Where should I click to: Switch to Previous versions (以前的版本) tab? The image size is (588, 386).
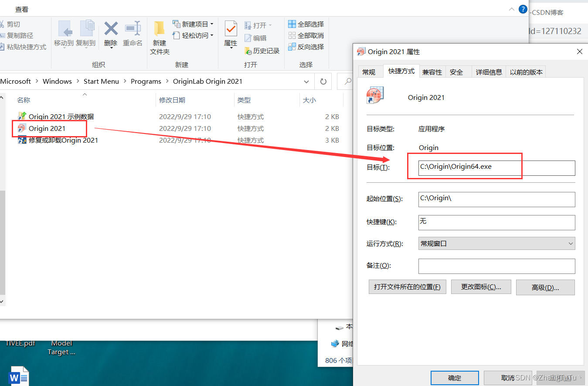[527, 72]
